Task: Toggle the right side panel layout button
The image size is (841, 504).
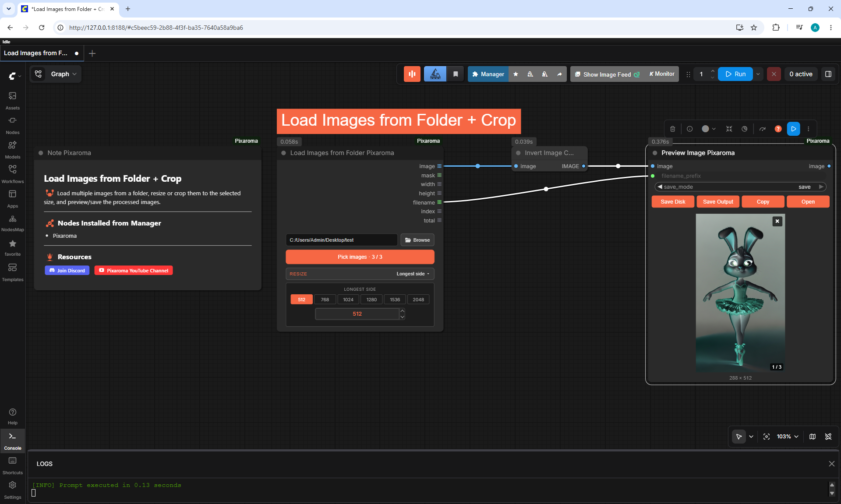Action: 828,74
